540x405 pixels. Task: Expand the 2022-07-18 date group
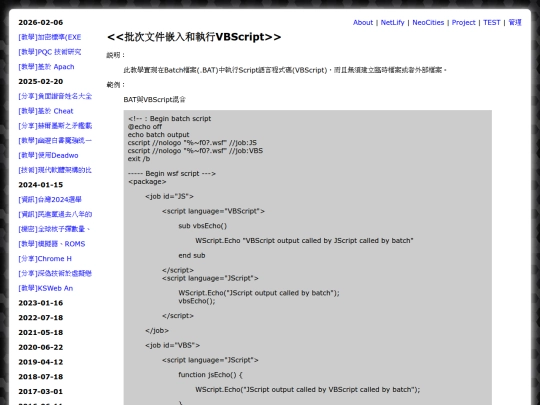tap(41, 318)
